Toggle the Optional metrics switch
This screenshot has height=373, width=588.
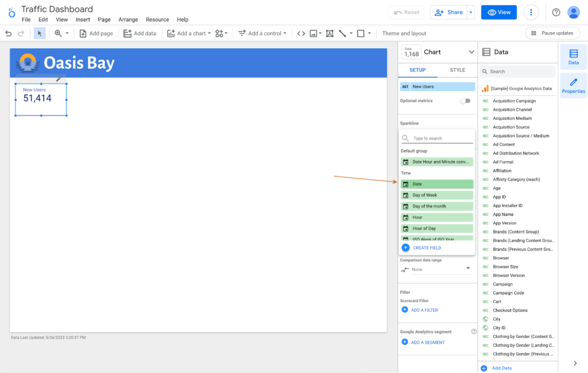[x=465, y=101]
